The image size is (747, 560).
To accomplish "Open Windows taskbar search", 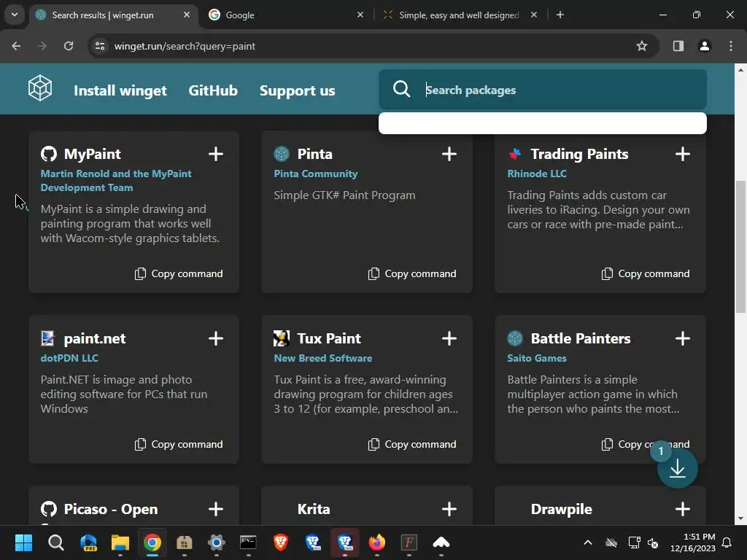I will tap(55, 542).
